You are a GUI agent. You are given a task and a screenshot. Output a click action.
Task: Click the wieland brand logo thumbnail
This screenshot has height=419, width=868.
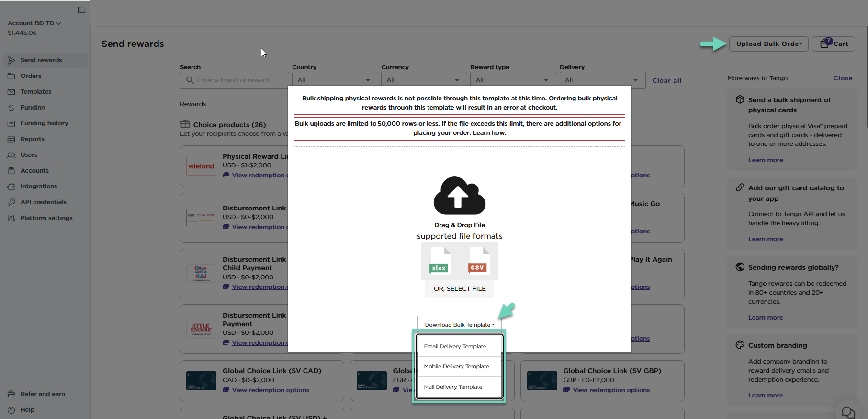(201, 166)
